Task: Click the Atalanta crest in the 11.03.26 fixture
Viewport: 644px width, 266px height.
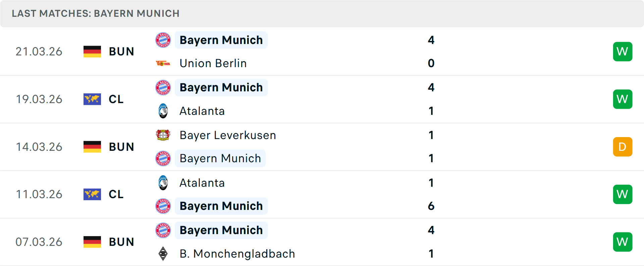Action: point(163,183)
